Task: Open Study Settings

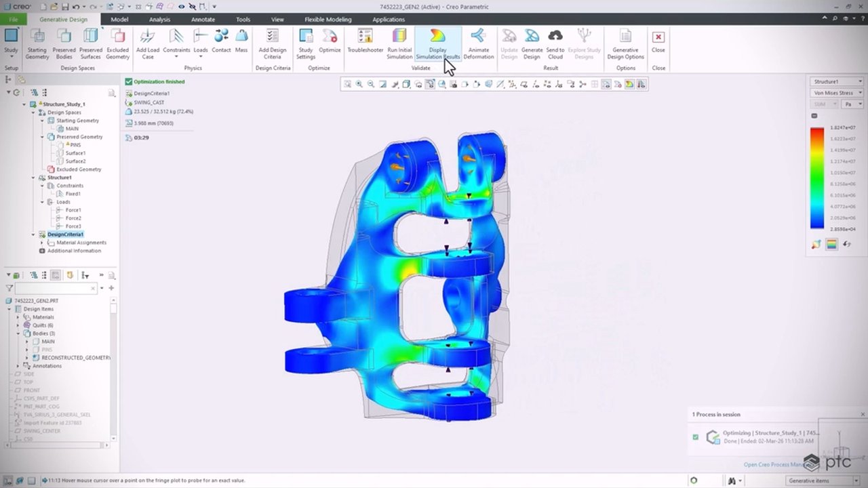Action: click(x=306, y=44)
